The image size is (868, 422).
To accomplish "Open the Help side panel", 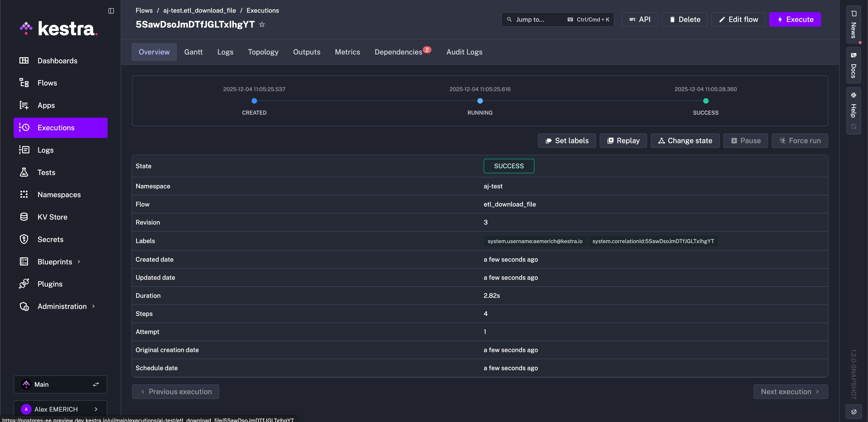I will pos(854,108).
